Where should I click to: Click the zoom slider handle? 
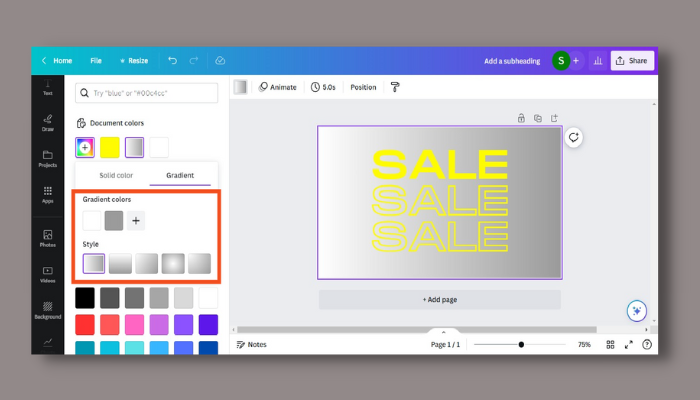(x=521, y=345)
